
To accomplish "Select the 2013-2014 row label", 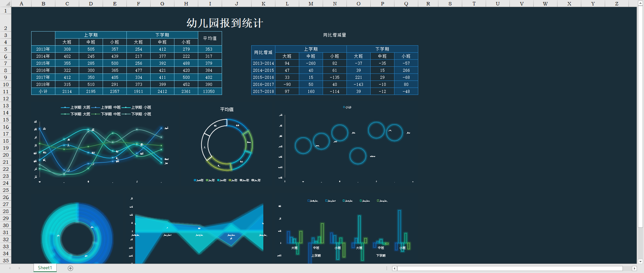I will tap(263, 63).
